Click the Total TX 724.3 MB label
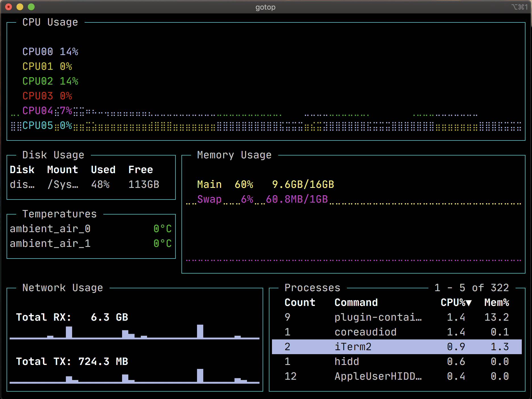This screenshot has height=399, width=532. (x=72, y=362)
